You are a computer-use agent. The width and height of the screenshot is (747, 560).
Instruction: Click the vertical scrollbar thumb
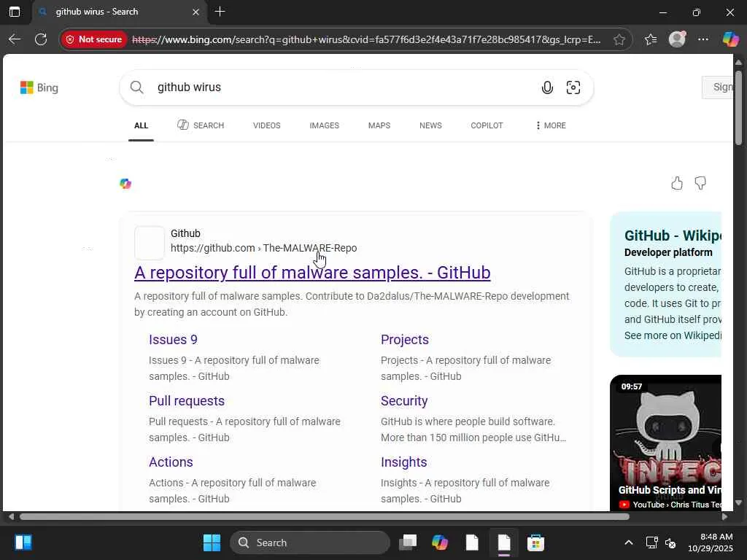click(x=738, y=106)
